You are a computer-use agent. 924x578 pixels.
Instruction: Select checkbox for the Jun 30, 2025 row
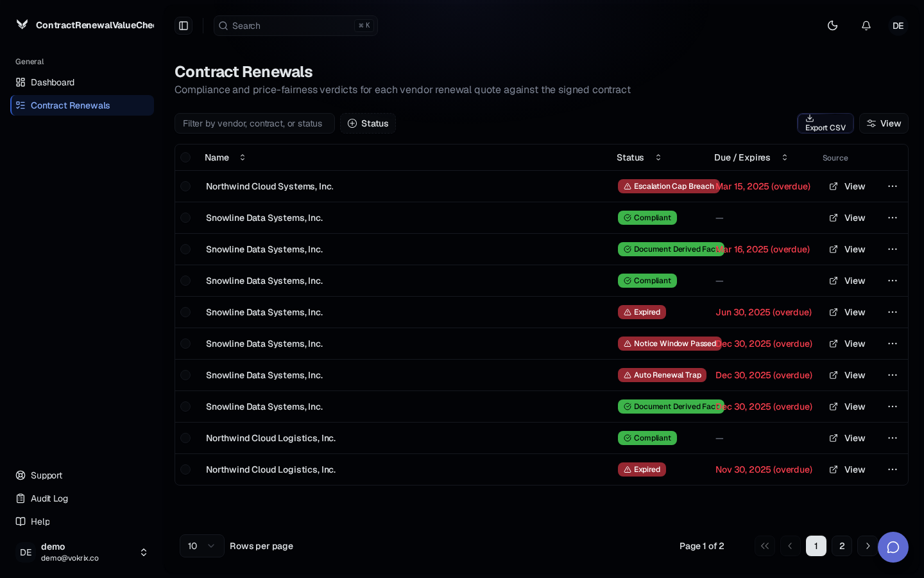(185, 312)
